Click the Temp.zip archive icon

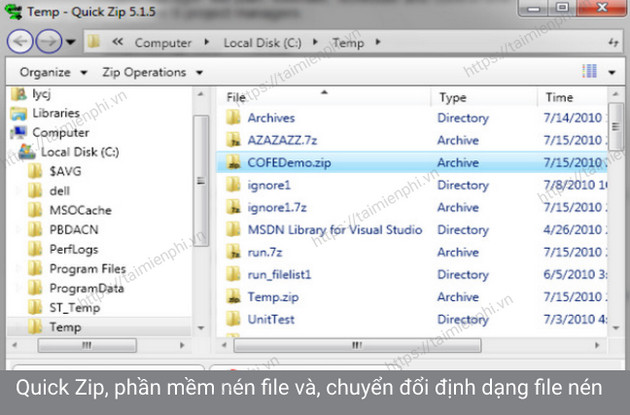point(232,297)
